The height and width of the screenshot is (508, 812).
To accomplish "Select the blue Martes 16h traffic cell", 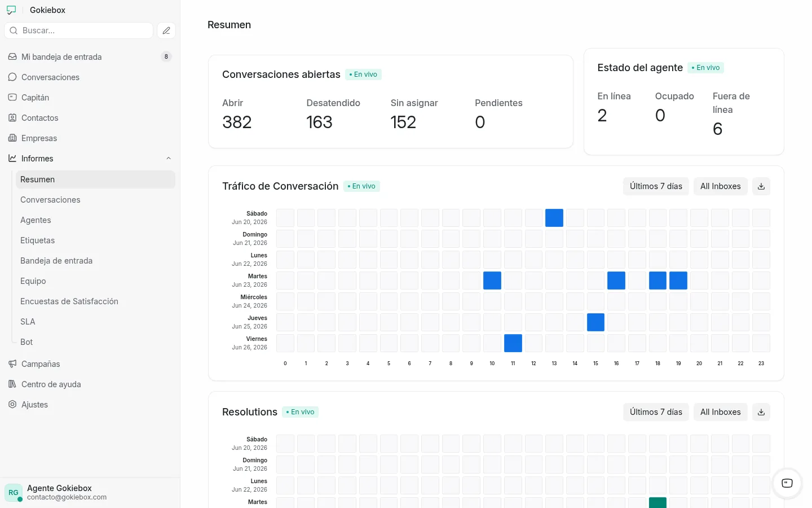I will click(616, 281).
